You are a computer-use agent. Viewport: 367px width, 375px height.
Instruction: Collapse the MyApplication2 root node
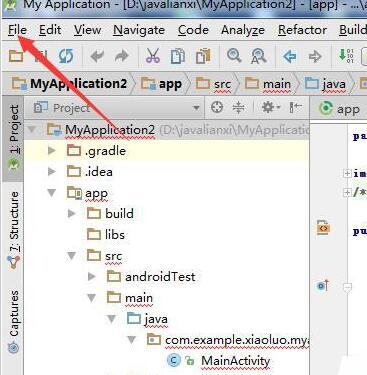32,129
